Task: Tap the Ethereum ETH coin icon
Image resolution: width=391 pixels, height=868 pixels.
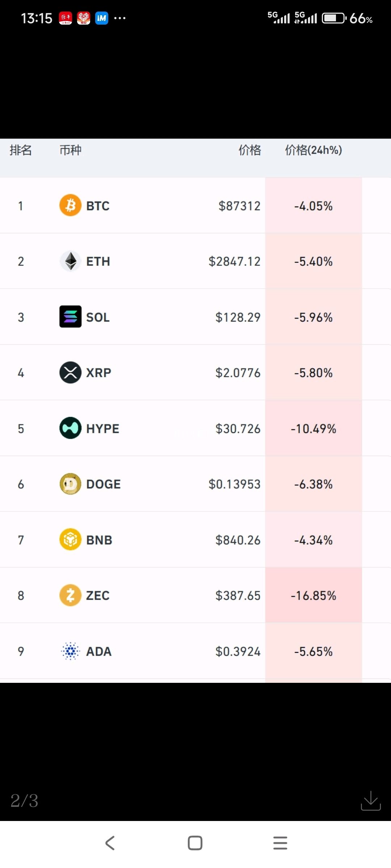Action: click(x=70, y=261)
